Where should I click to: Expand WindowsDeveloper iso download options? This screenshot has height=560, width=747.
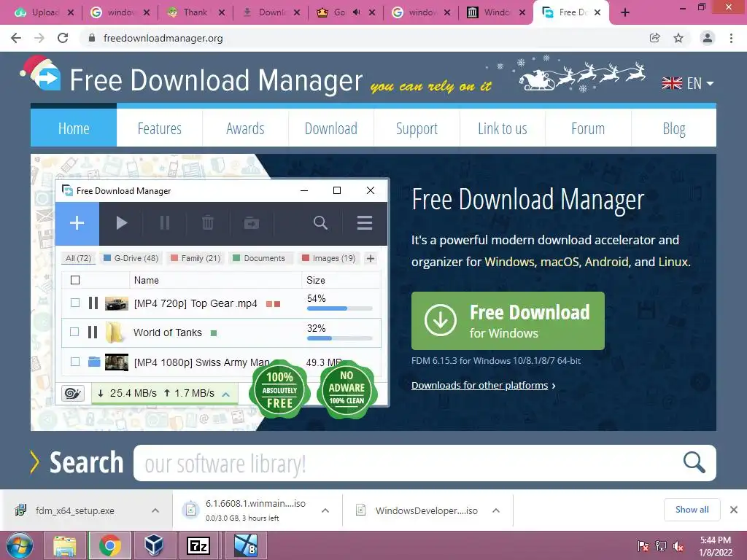[x=496, y=510]
